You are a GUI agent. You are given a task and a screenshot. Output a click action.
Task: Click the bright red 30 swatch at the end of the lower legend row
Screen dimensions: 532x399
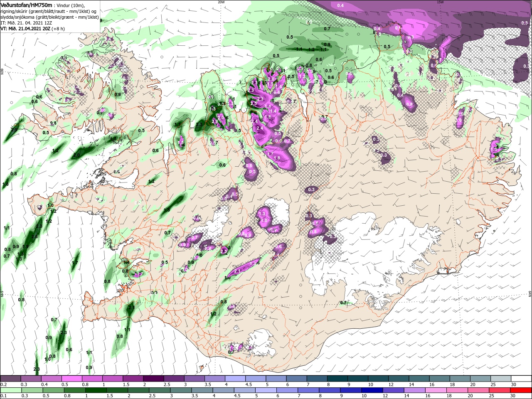click(521, 391)
